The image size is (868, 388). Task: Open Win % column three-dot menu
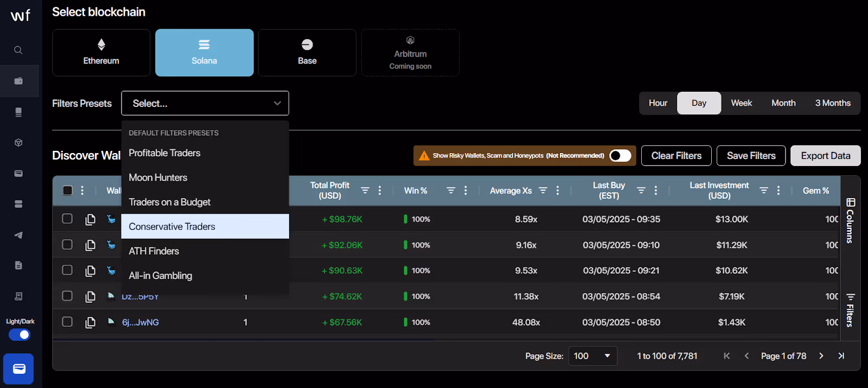pos(465,190)
